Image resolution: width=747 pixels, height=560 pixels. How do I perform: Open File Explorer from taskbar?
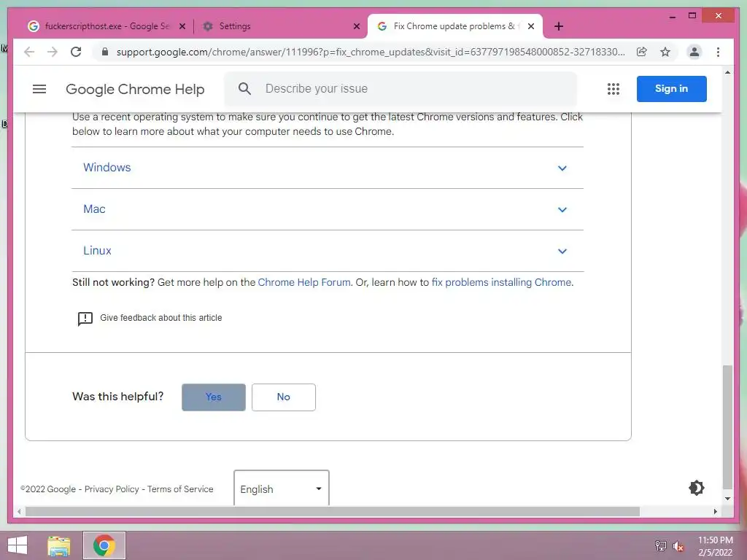point(59,545)
